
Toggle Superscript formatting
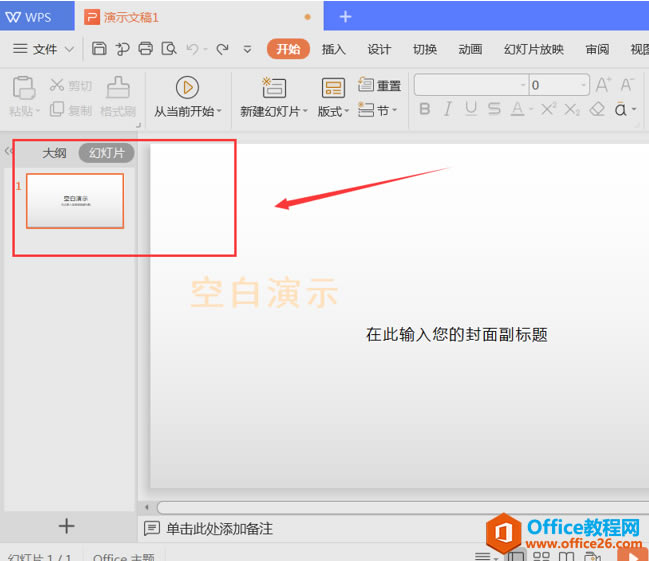pyautogui.click(x=549, y=109)
